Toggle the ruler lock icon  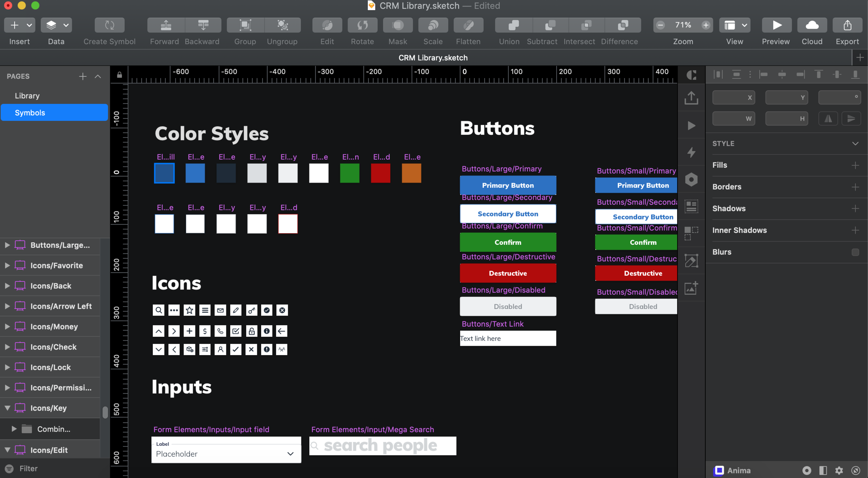tap(119, 75)
